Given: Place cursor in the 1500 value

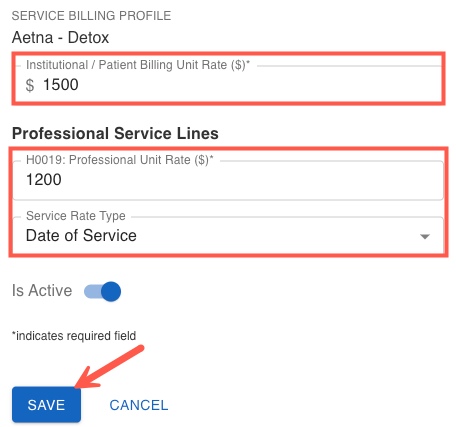Looking at the screenshot, I should pyautogui.click(x=61, y=85).
